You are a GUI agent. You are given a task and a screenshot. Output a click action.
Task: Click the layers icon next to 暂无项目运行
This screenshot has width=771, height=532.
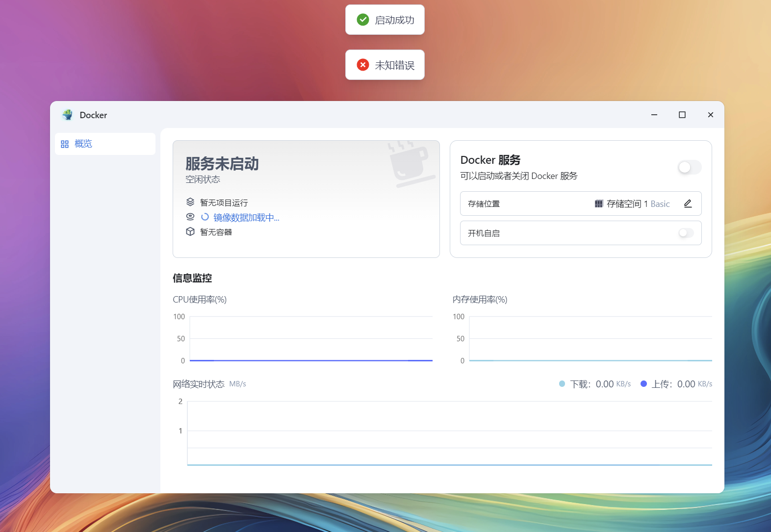tap(190, 202)
